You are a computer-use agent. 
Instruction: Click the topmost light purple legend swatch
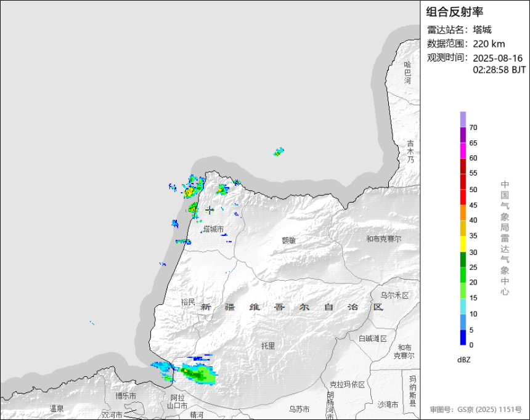click(463, 119)
